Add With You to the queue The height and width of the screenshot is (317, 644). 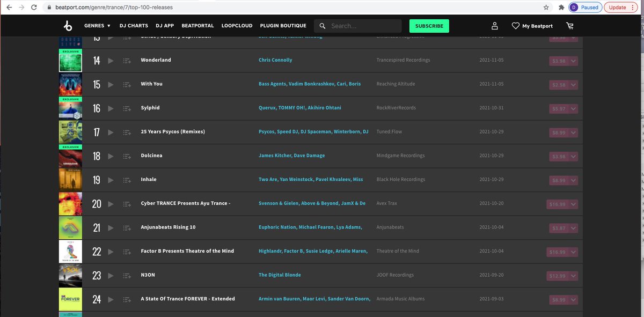pyautogui.click(x=127, y=84)
